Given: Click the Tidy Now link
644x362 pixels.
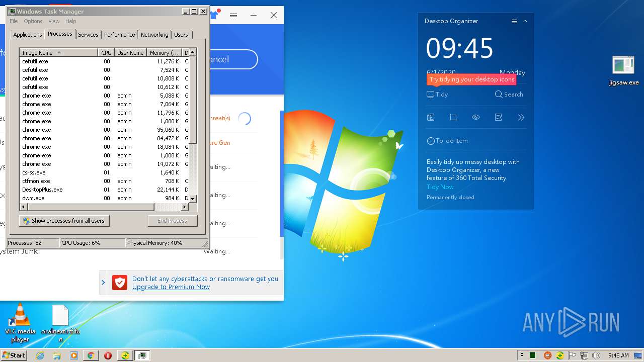Looking at the screenshot, I should point(440,187).
